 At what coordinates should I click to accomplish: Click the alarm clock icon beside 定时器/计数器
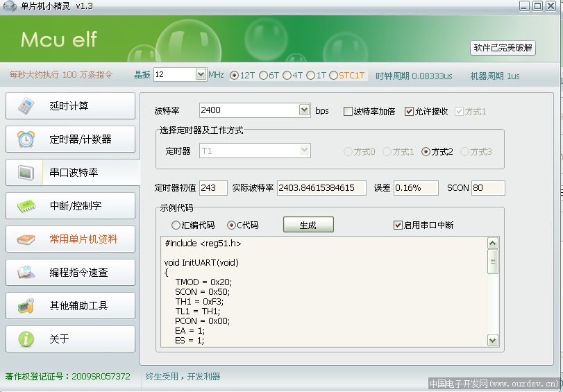[x=26, y=139]
